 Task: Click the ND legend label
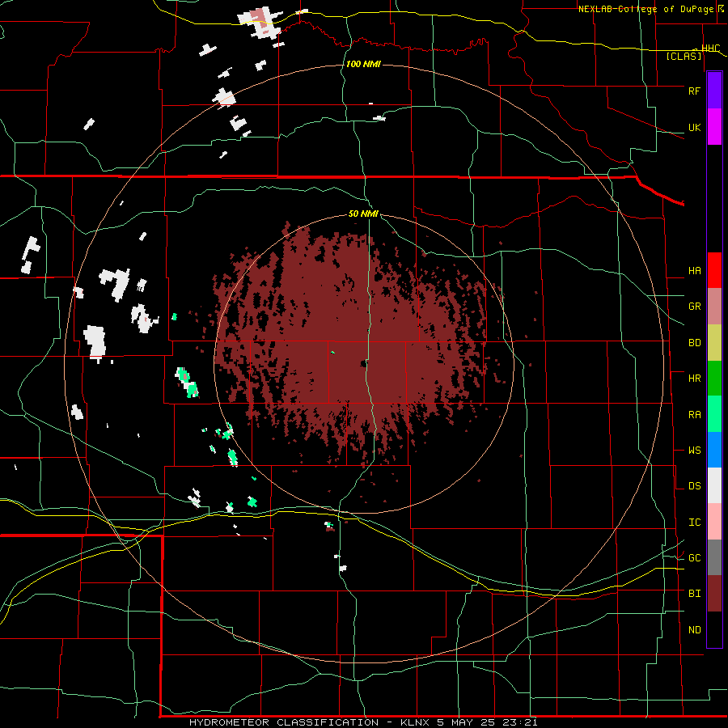695,630
